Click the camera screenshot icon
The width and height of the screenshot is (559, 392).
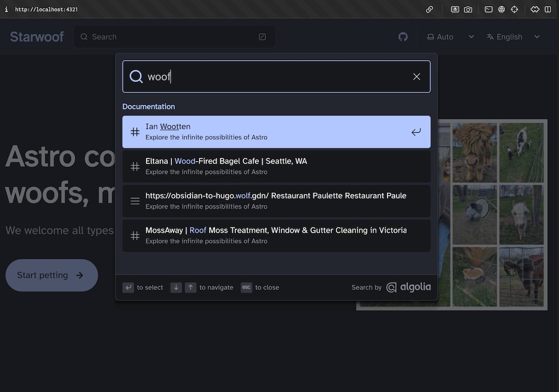click(x=468, y=9)
